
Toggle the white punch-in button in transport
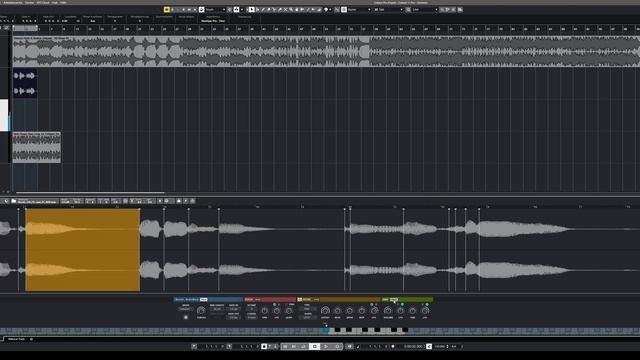[264, 346]
